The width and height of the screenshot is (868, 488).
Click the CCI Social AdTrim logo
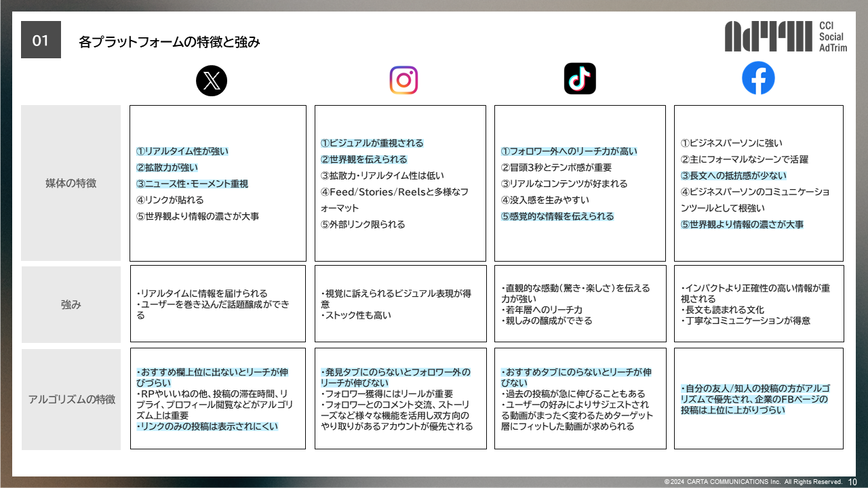click(786, 36)
